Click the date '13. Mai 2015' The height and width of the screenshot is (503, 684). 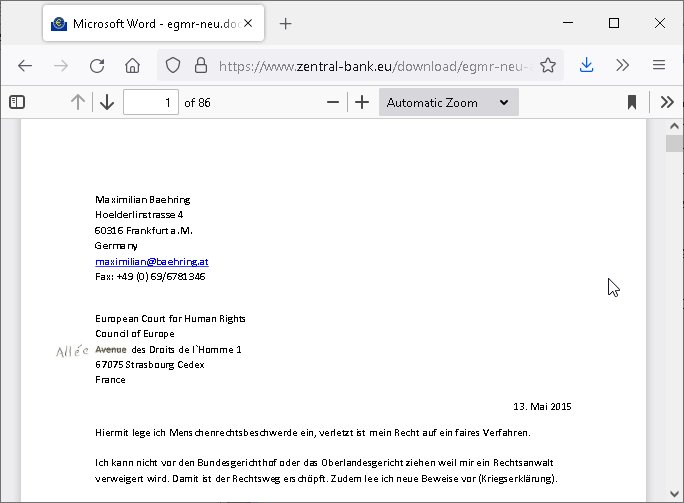click(x=542, y=407)
